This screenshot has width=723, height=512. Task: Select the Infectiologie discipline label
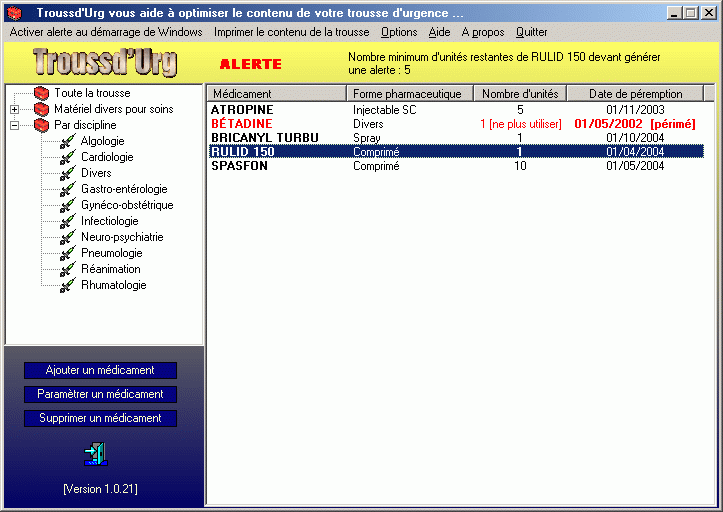point(110,221)
